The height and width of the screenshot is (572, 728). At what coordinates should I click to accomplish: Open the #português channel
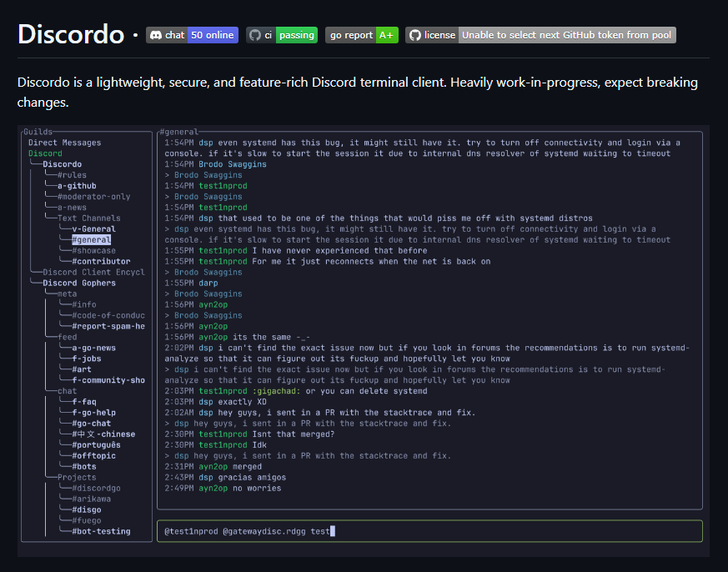click(96, 444)
